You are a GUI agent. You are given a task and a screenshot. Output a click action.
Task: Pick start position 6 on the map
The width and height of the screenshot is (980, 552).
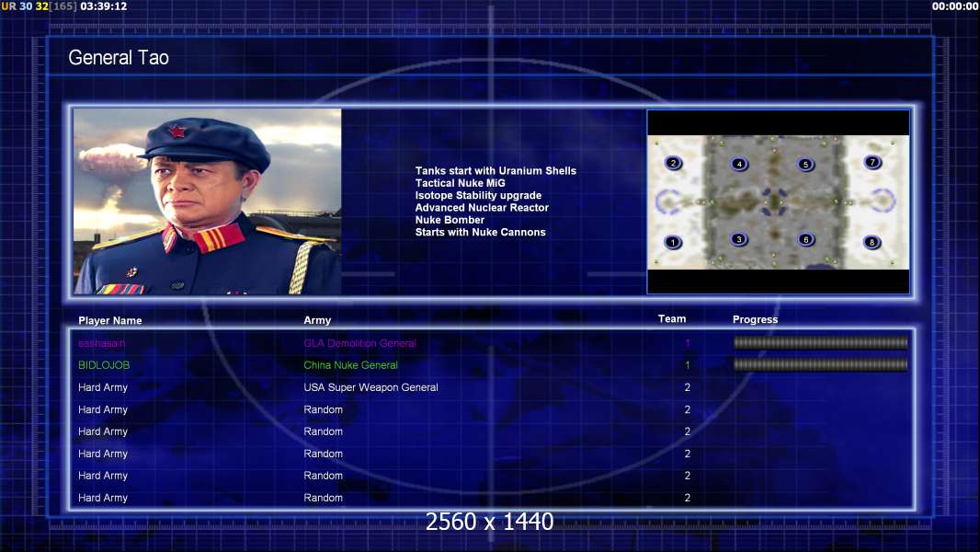tap(805, 239)
